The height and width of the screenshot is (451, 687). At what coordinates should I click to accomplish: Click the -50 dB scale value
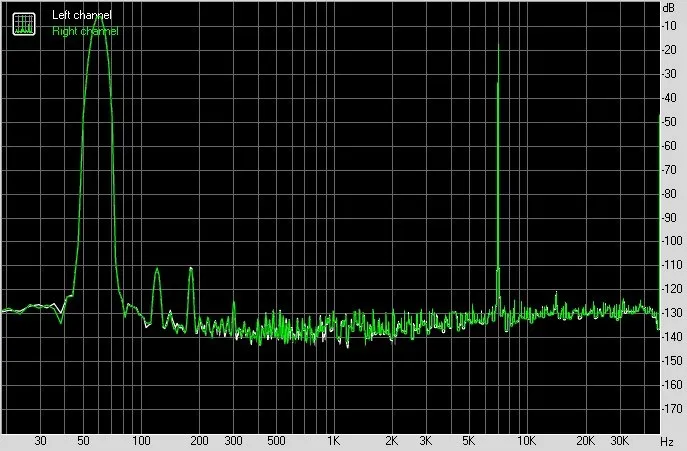click(669, 122)
